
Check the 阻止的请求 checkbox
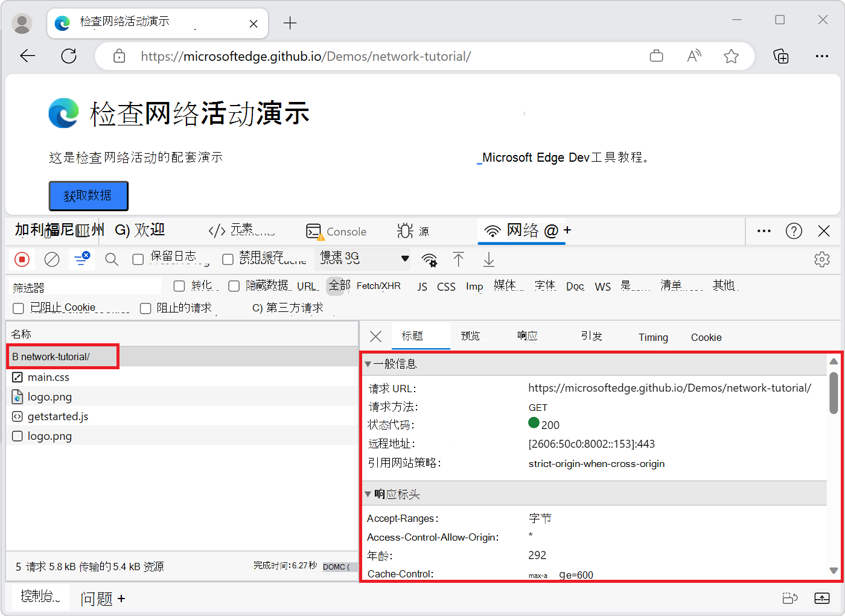145,308
